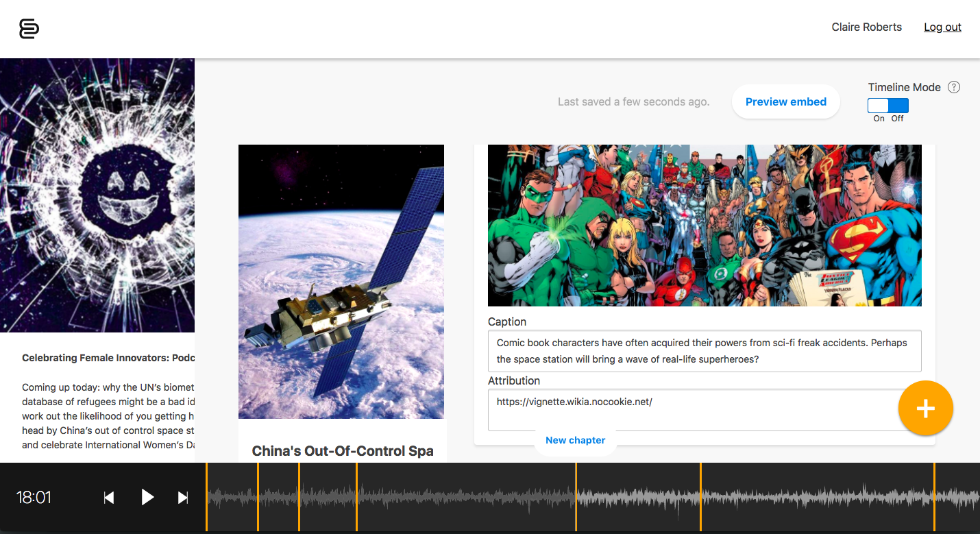The image size is (980, 534).
Task: Select the satellite chapter image
Action: coord(341,281)
